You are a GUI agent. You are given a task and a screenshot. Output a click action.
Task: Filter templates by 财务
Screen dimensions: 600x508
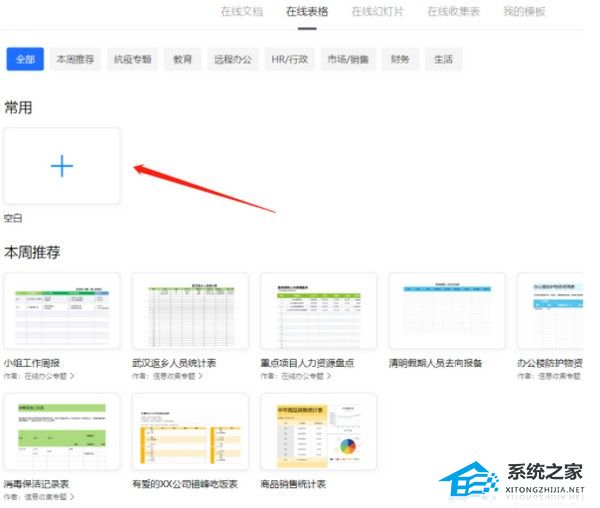click(400, 59)
